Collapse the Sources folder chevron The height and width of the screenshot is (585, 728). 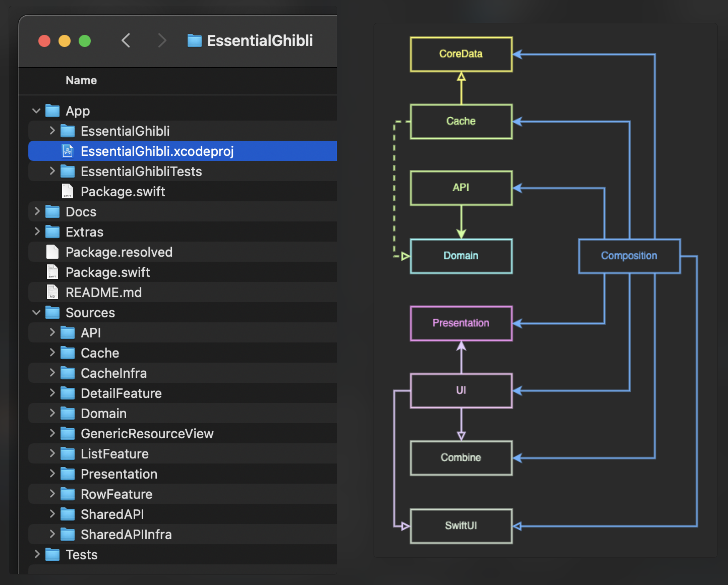[36, 313]
